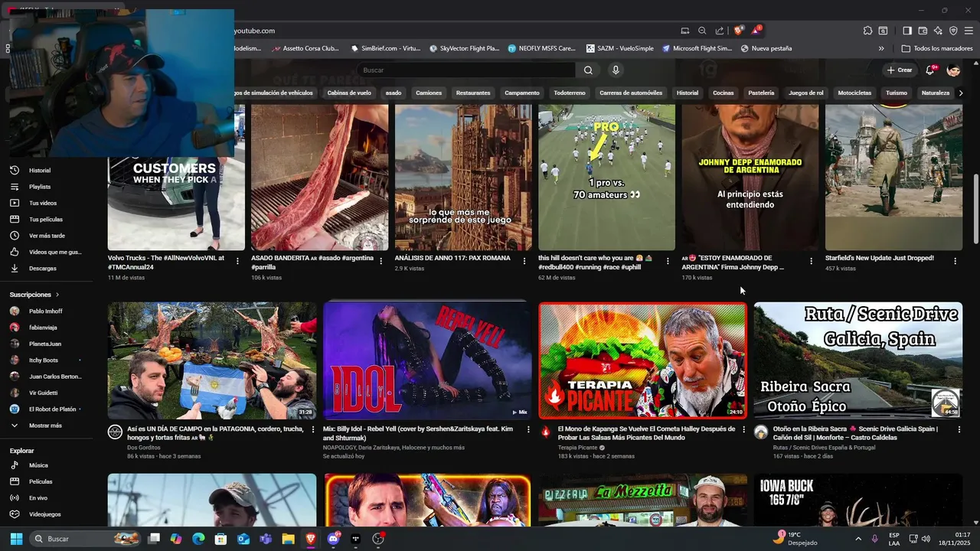Open Leo AI sparkle icon

tap(938, 31)
